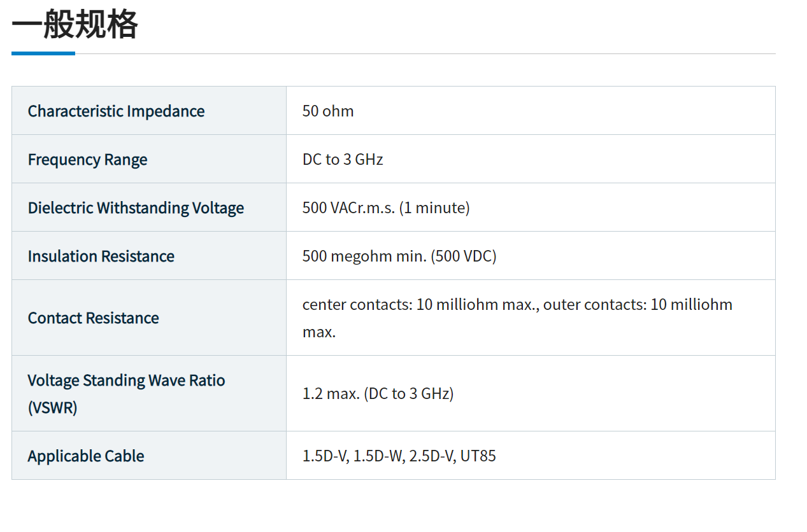The image size is (807, 532).
Task: Click the (VSWR) abbreviation
Action: click(x=52, y=407)
